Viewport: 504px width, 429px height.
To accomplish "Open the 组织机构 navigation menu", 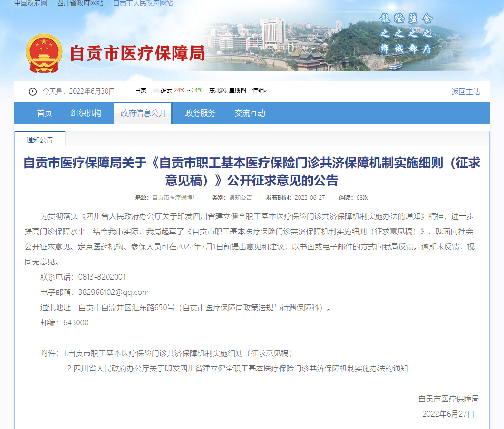I will click(x=87, y=113).
